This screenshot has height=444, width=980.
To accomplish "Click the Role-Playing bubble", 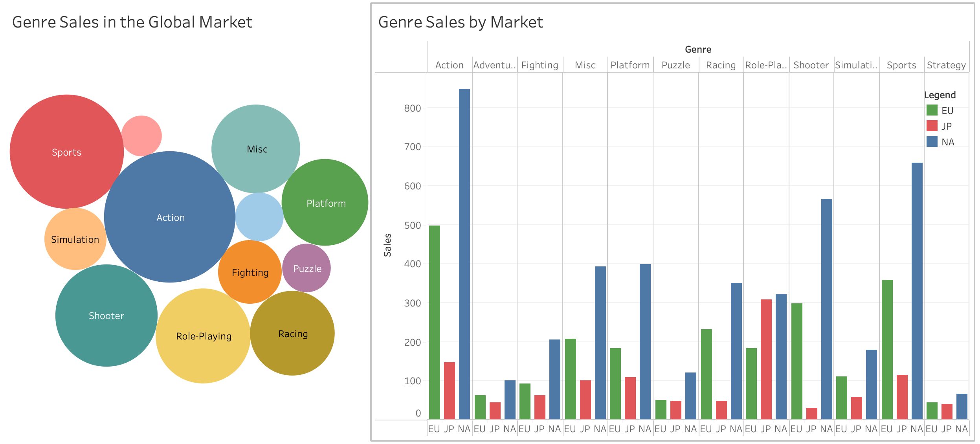I will (204, 336).
